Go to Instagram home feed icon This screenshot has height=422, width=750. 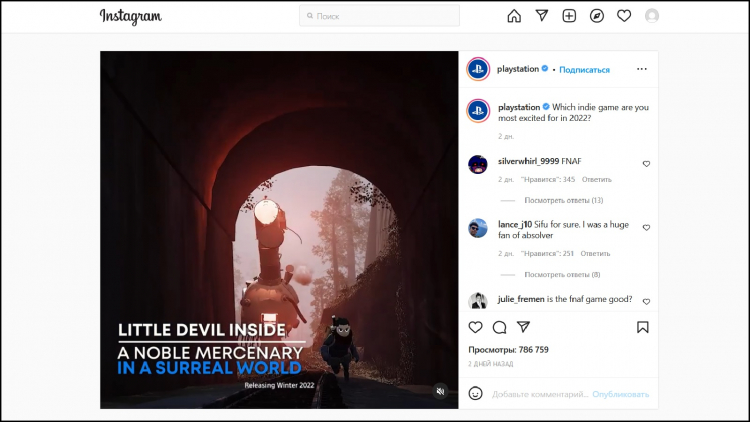click(514, 16)
